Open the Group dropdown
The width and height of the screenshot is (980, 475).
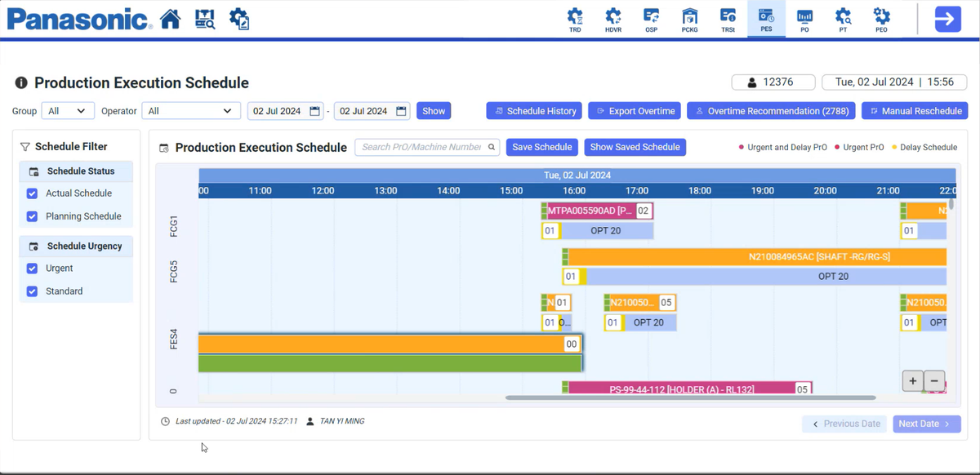click(66, 110)
